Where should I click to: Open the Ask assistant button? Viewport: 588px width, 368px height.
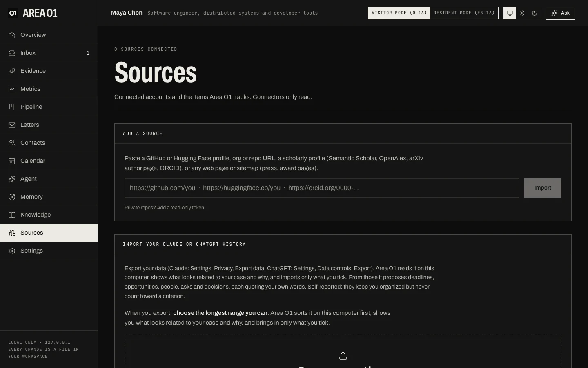[x=560, y=13]
